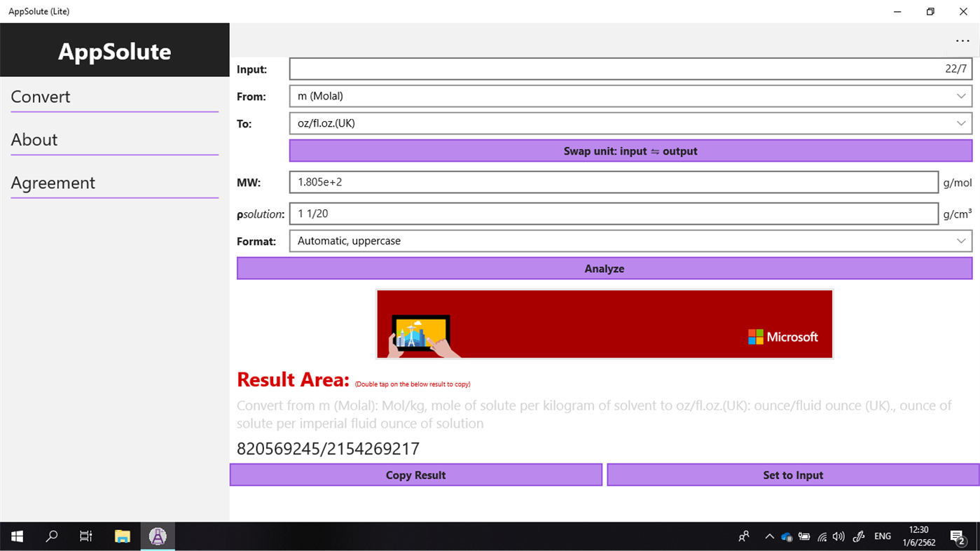Open the Action Center notifications icon
Image resolution: width=980 pixels, height=551 pixels.
tap(958, 536)
